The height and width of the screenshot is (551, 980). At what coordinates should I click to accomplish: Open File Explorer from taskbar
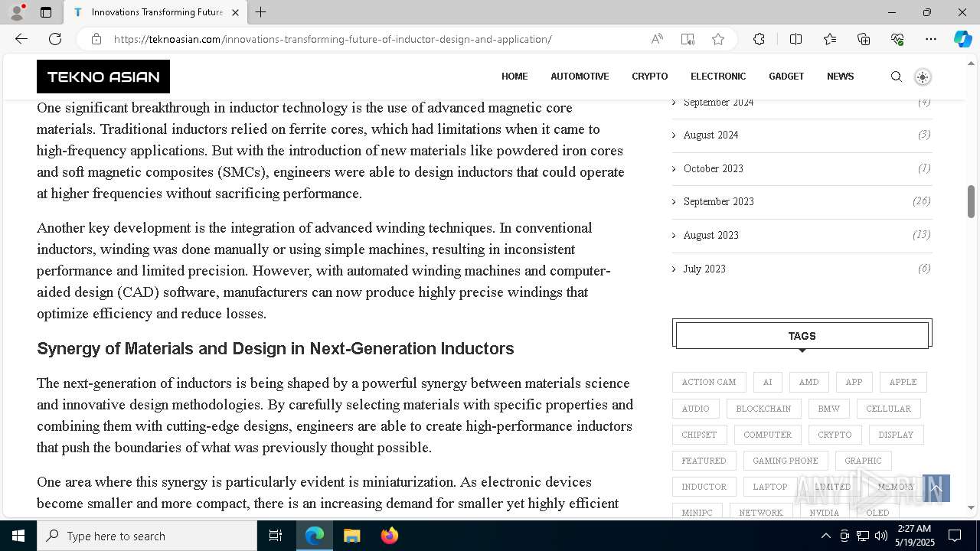click(x=351, y=536)
